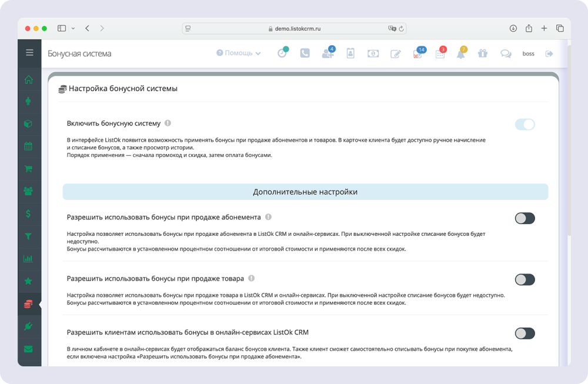Viewport: 588px width, 384px height.
Task: Click the shopping cart sidebar icon
Action: (x=28, y=169)
